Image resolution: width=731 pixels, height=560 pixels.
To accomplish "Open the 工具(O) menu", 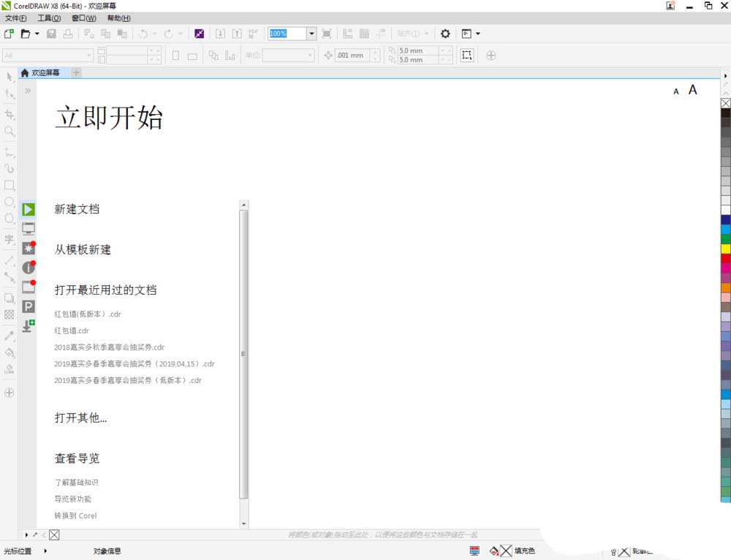I will 49,18.
